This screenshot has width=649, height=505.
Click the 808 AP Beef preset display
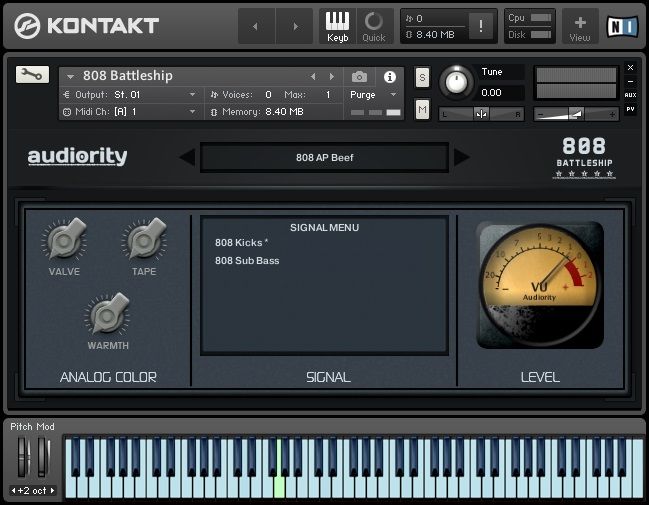click(x=324, y=157)
